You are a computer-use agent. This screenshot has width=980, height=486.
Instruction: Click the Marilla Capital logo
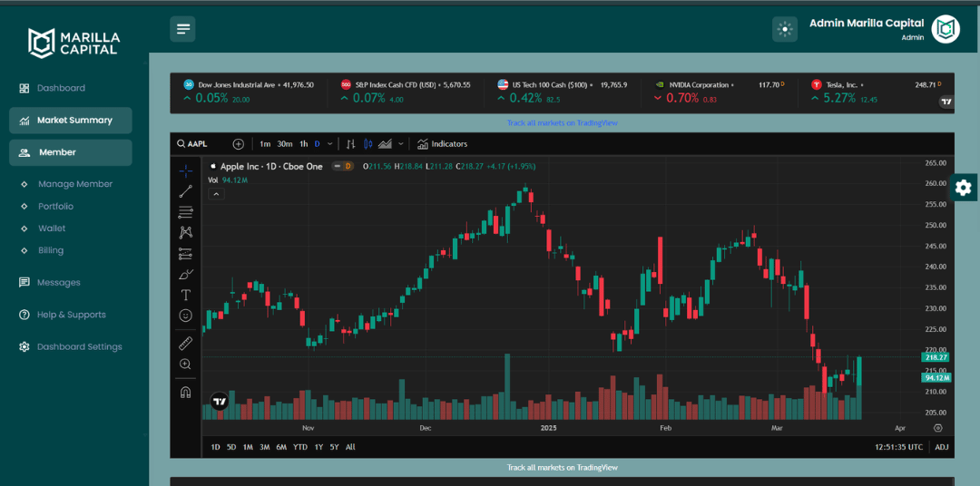[73, 43]
